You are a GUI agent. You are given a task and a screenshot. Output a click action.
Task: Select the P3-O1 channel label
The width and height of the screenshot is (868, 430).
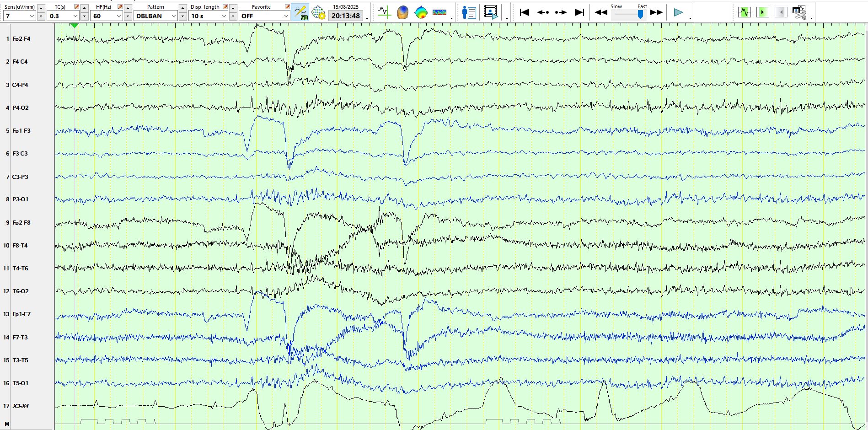(20, 199)
